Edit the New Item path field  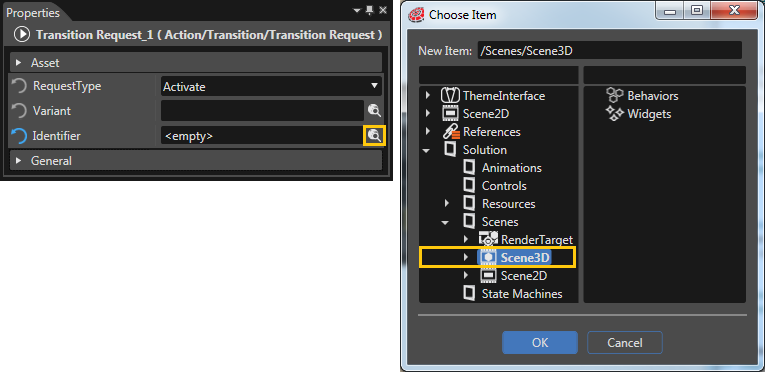tap(610, 51)
